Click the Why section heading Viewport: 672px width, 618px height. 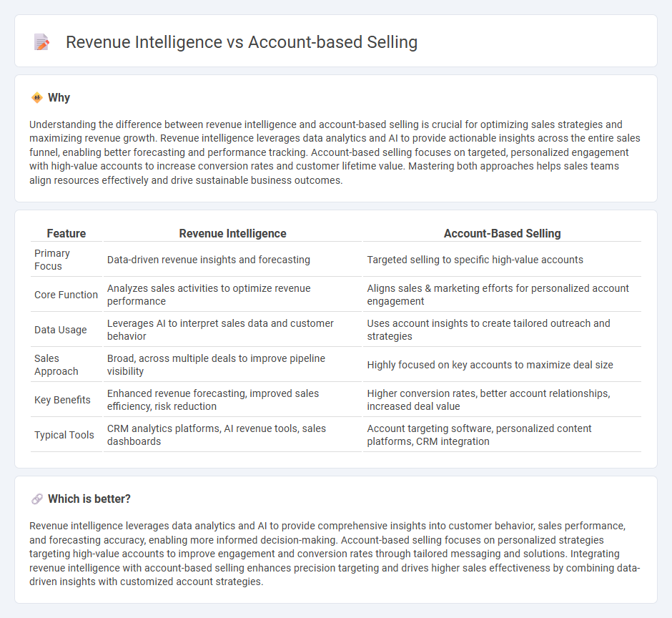59,98
